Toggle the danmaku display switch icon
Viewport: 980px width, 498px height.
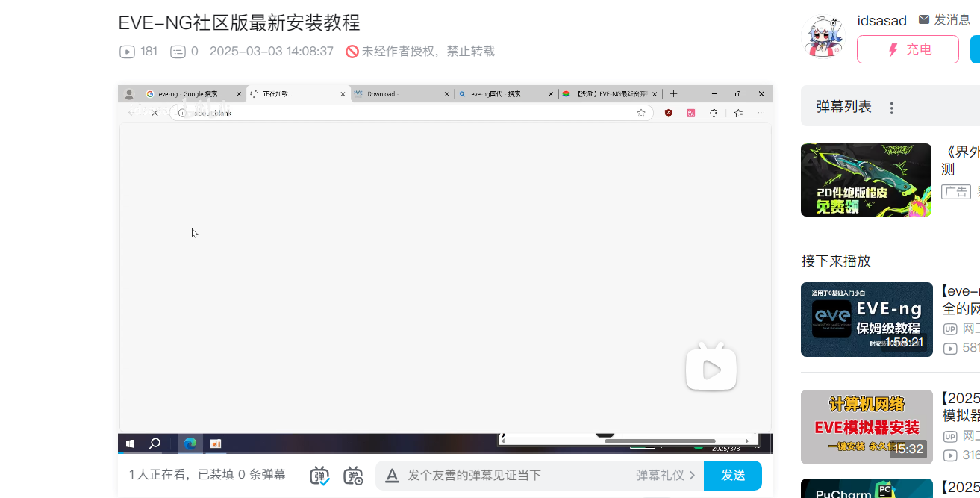tap(320, 476)
